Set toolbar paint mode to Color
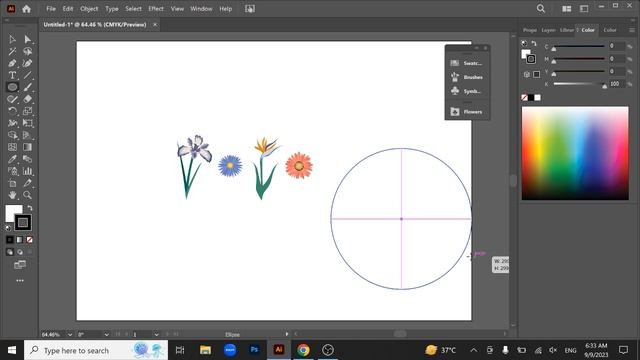 point(10,240)
